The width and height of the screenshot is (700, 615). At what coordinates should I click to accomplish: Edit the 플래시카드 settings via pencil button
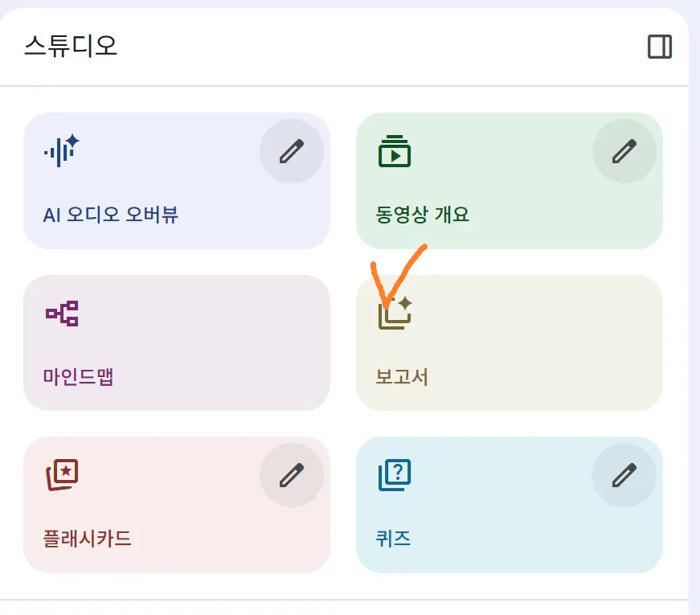coord(292,474)
